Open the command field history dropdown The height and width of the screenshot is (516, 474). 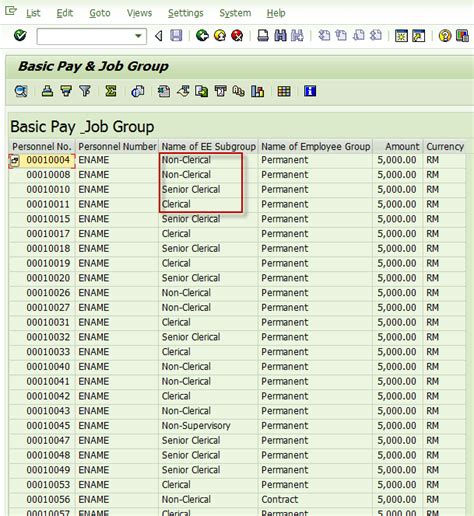[x=138, y=36]
